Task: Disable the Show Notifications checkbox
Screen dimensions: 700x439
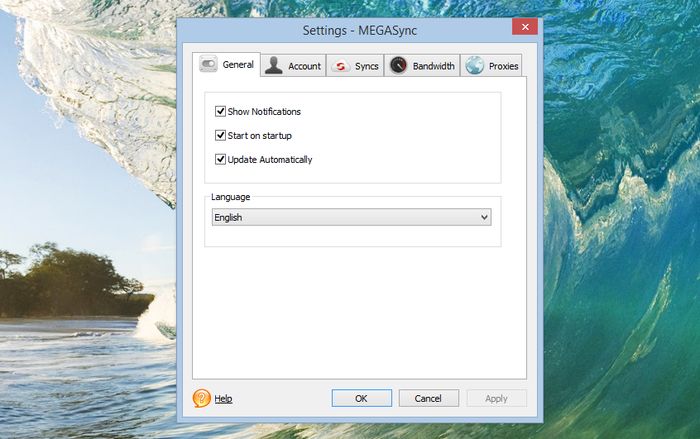Action: [221, 111]
